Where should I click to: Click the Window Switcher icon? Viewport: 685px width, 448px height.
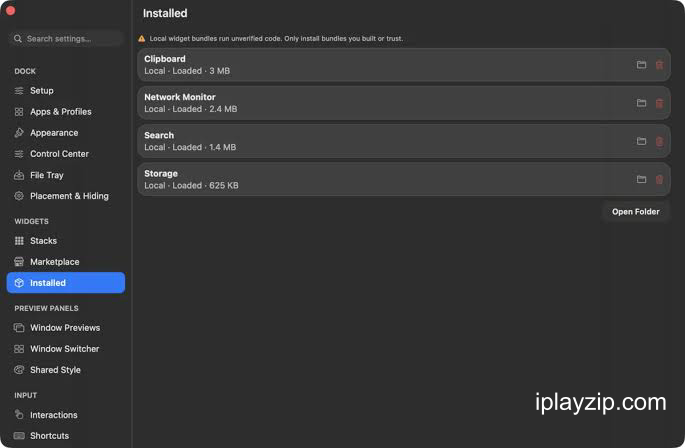pyautogui.click(x=19, y=349)
